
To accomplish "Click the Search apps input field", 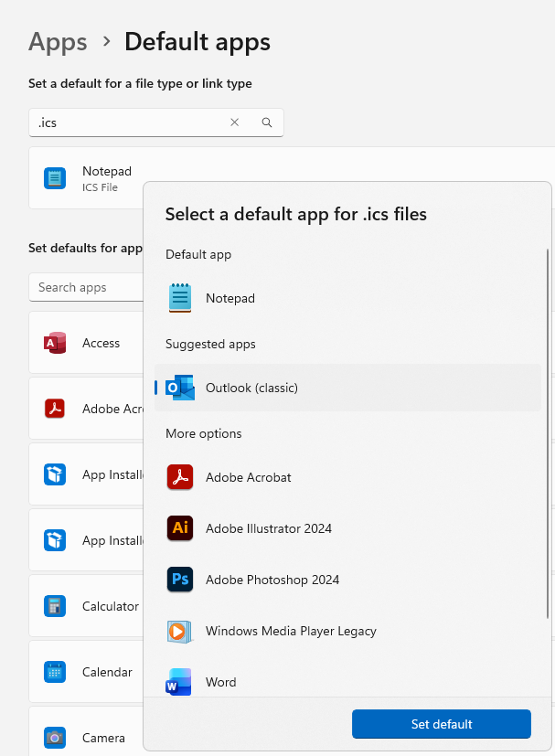I will click(x=86, y=287).
